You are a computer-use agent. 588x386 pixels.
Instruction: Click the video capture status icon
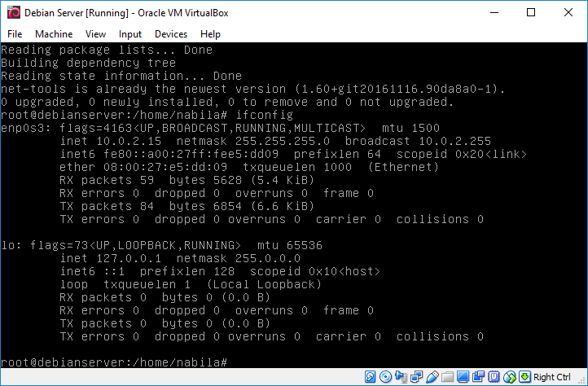tap(478, 376)
